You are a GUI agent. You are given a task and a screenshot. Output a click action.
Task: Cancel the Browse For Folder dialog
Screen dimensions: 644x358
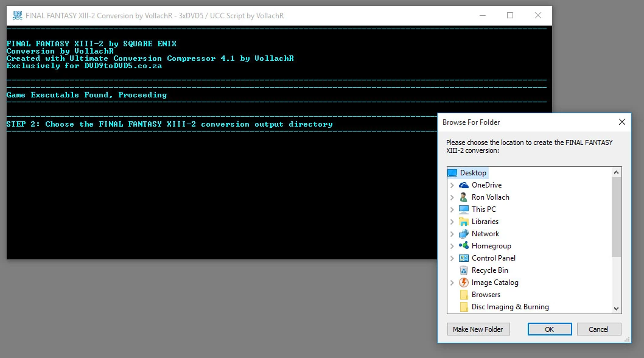click(599, 329)
